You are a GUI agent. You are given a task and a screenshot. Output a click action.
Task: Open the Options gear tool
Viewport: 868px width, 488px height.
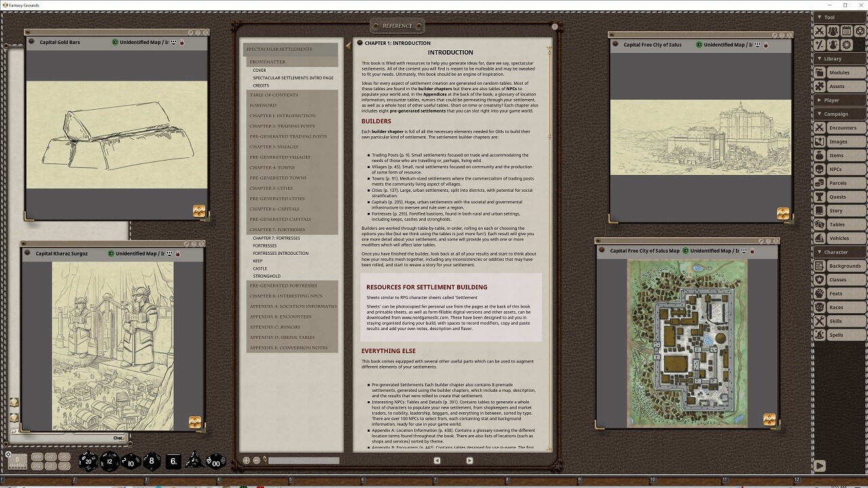pos(846,45)
